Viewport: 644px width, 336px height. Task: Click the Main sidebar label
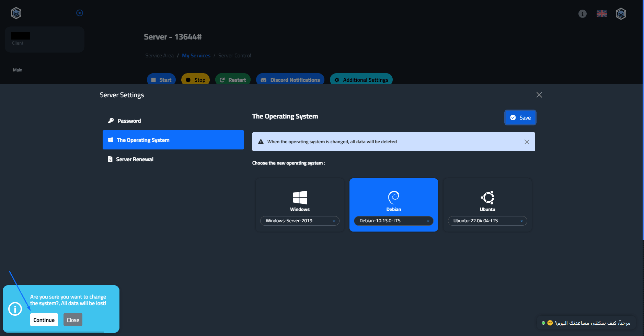(x=18, y=70)
